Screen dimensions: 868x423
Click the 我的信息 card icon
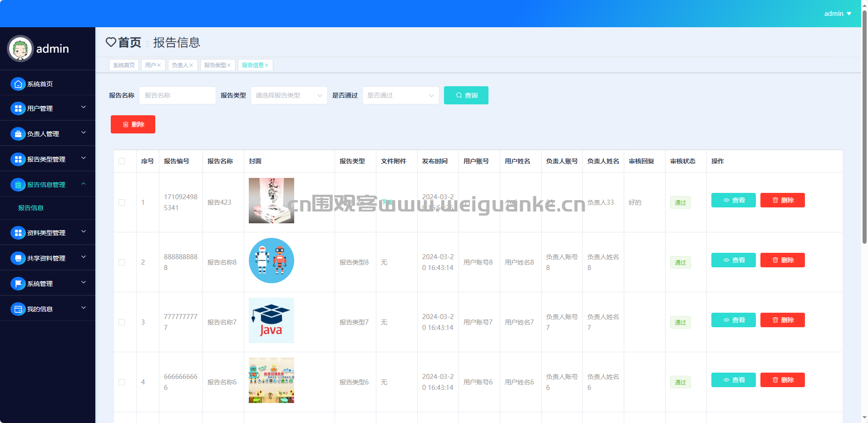(x=18, y=309)
